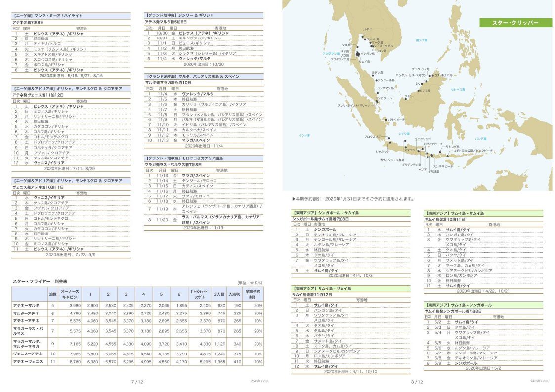
Task: Click the early booking note '早期予約割引：2020年1月31日…'
Action: tap(353, 199)
